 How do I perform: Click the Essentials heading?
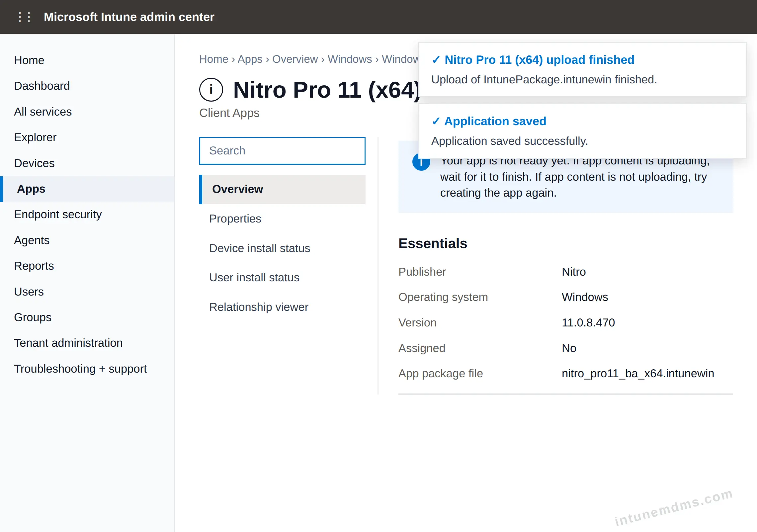(433, 243)
